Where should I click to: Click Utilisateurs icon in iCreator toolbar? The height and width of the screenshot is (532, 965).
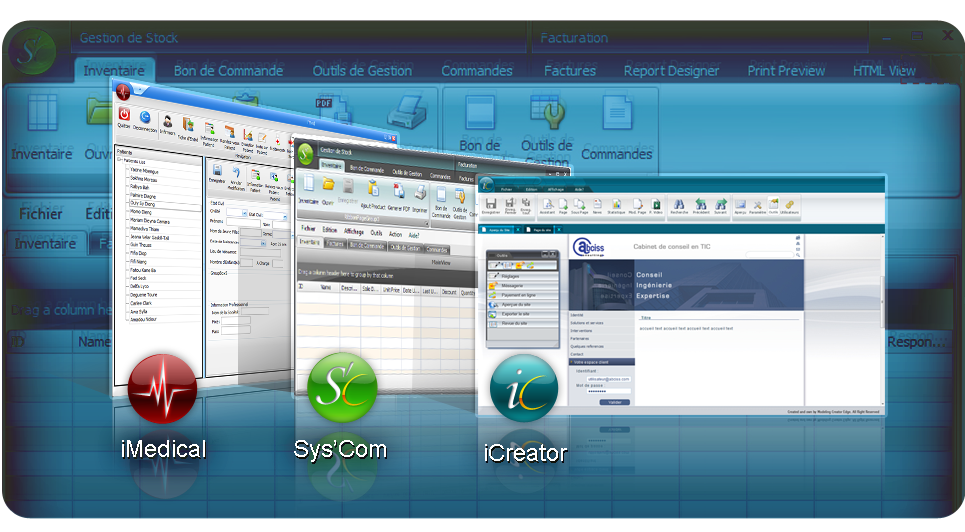[x=790, y=204]
